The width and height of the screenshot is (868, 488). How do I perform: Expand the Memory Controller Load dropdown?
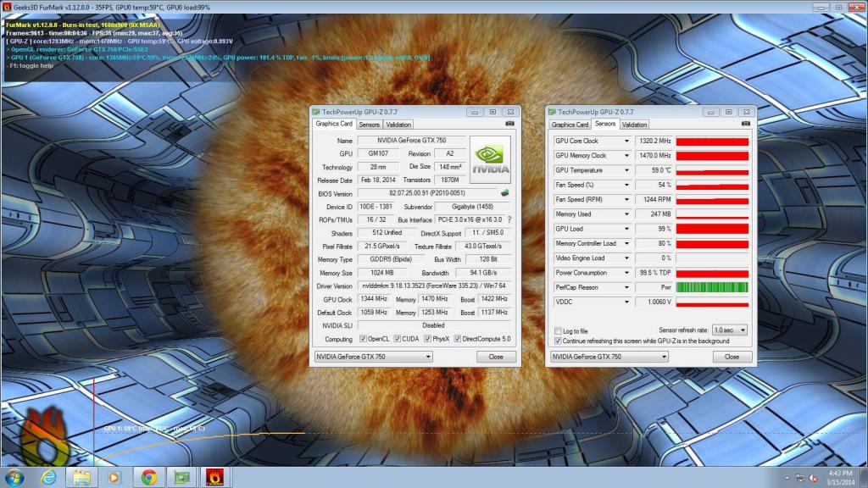click(626, 243)
